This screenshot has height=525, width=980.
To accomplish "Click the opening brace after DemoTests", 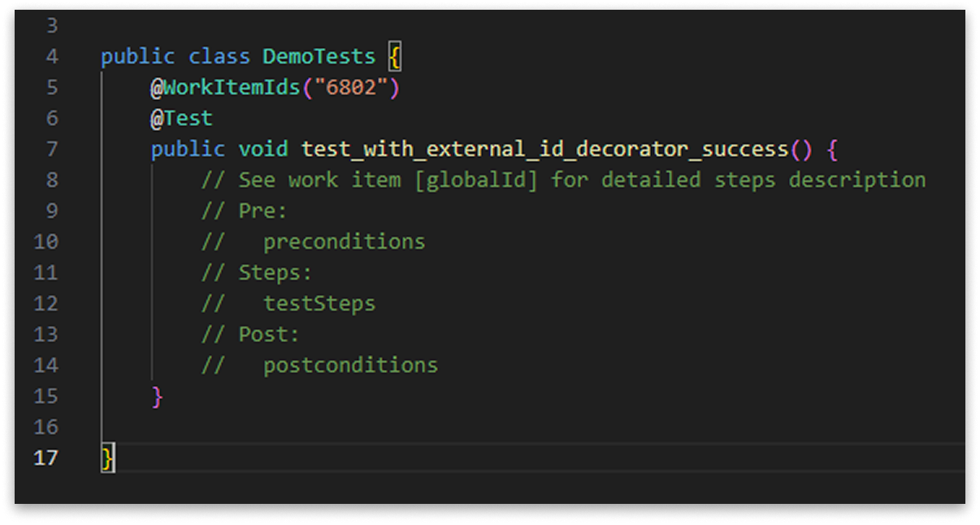I will click(395, 57).
